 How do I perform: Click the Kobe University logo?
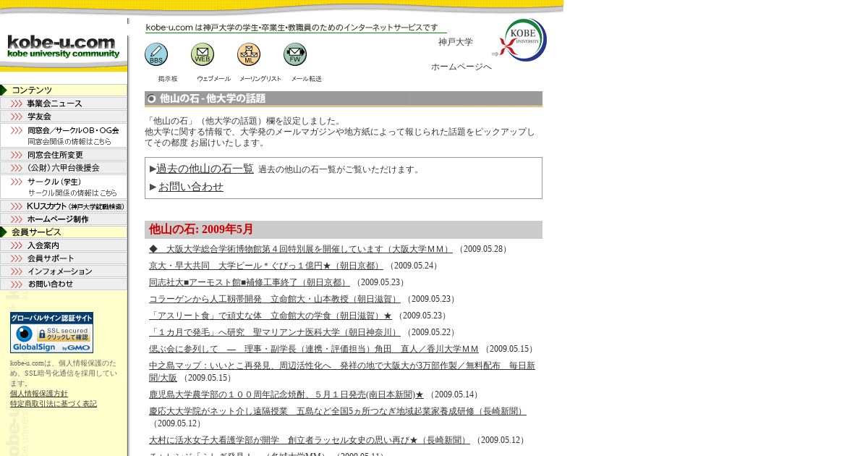pyautogui.click(x=524, y=40)
